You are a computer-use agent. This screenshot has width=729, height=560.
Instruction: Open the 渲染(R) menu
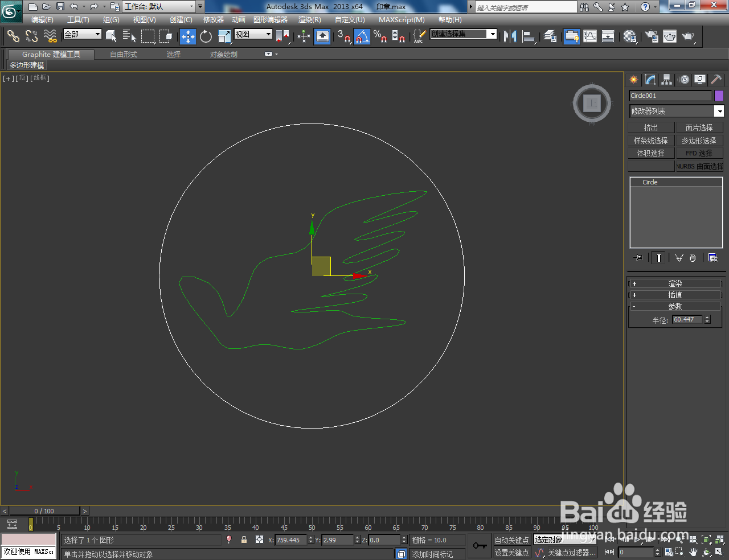tap(309, 20)
